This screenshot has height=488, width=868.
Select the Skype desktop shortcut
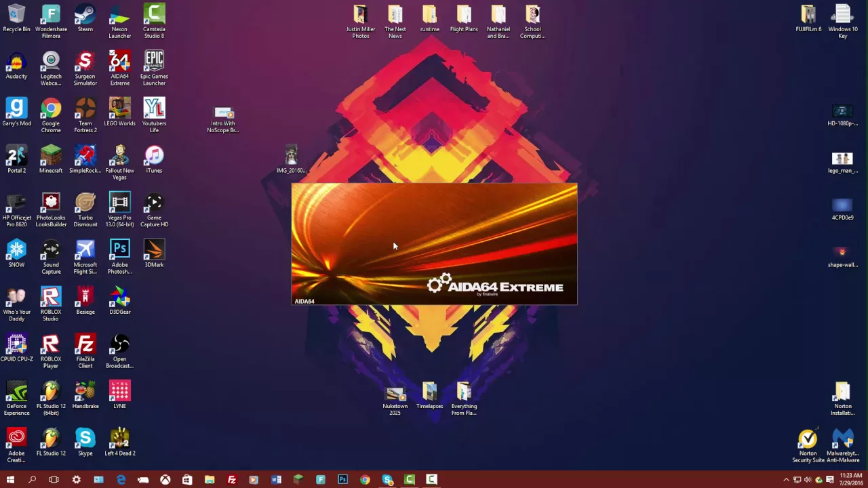[85, 443]
